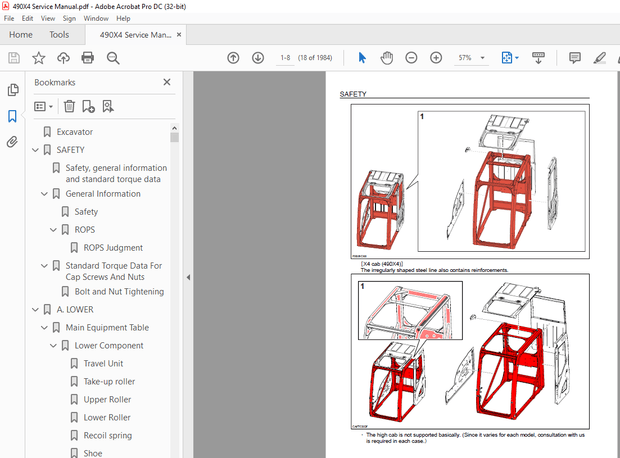This screenshot has width=620, height=458.
Task: Open the File menu
Action: [x=9, y=18]
